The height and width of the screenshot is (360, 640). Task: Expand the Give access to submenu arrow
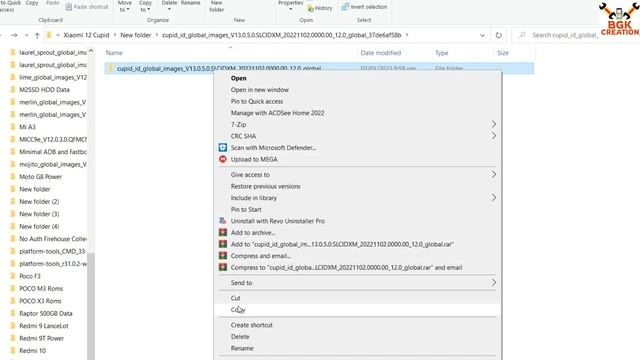point(493,174)
